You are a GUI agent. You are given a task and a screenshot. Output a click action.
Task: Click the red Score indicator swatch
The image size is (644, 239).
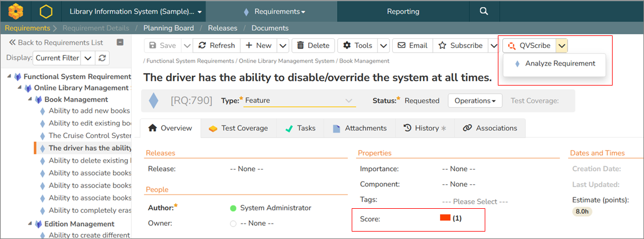[445, 218]
